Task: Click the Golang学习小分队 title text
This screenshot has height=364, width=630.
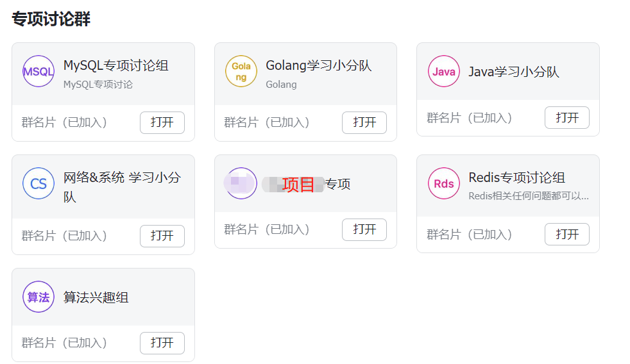Action: [x=318, y=65]
